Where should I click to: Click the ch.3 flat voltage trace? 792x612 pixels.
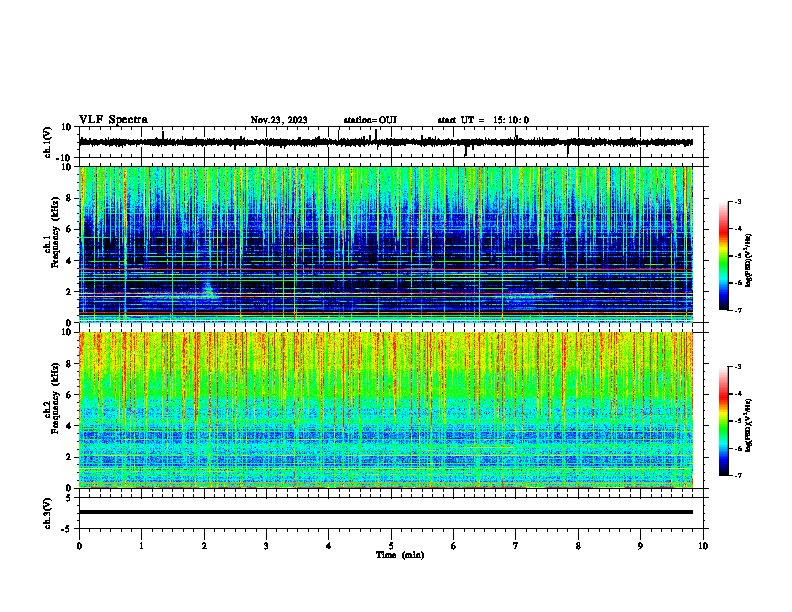(386, 512)
